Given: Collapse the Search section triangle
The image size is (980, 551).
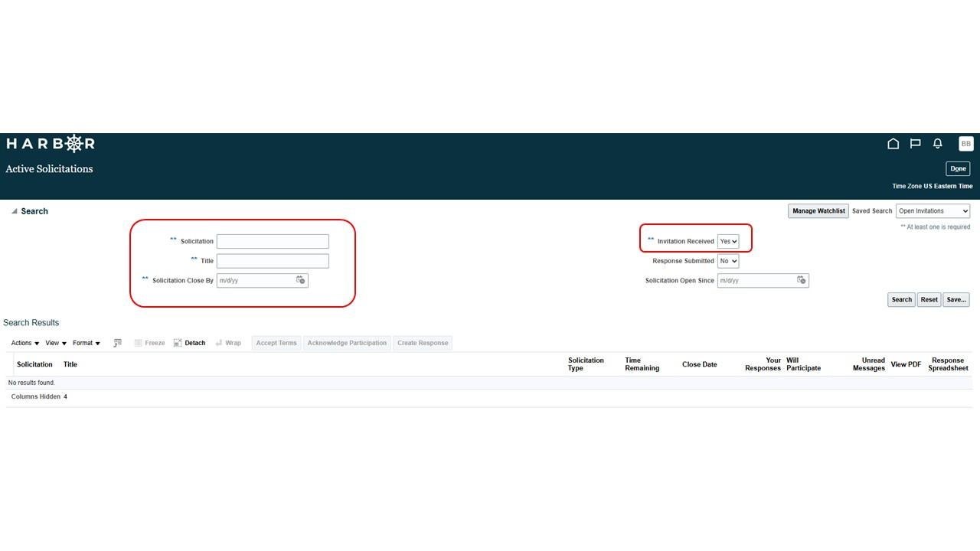Looking at the screenshot, I should [x=14, y=211].
